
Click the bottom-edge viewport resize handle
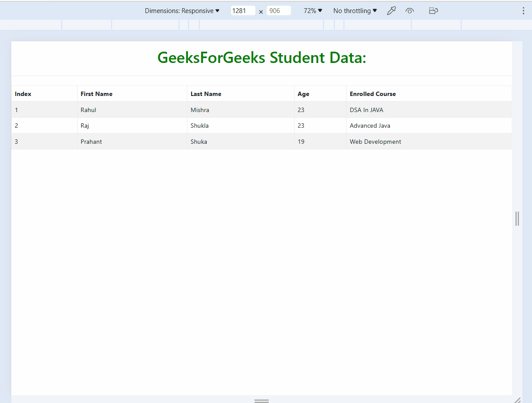(x=261, y=400)
